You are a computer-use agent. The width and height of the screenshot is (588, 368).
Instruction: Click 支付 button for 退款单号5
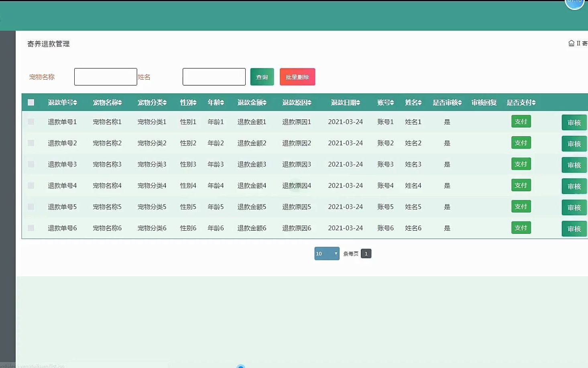point(521,206)
